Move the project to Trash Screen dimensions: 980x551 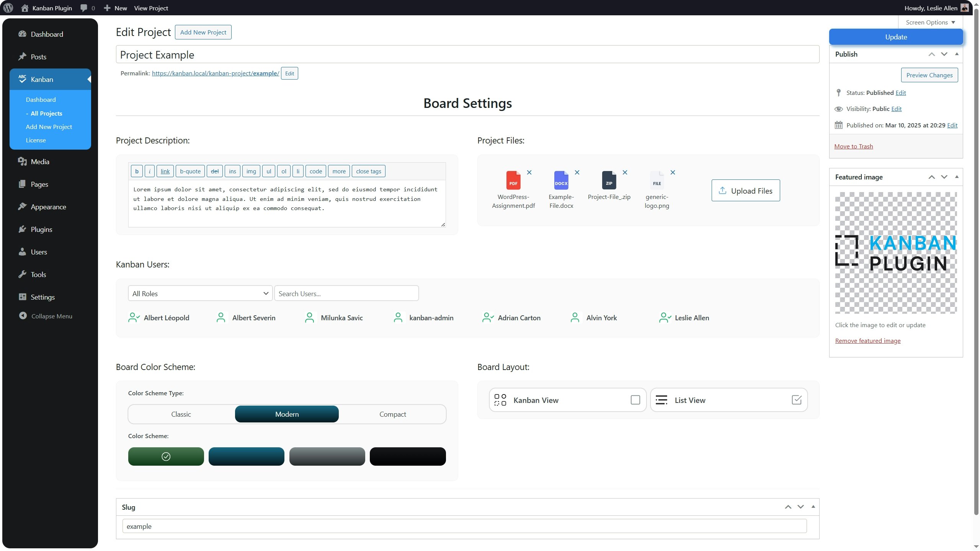click(x=854, y=146)
